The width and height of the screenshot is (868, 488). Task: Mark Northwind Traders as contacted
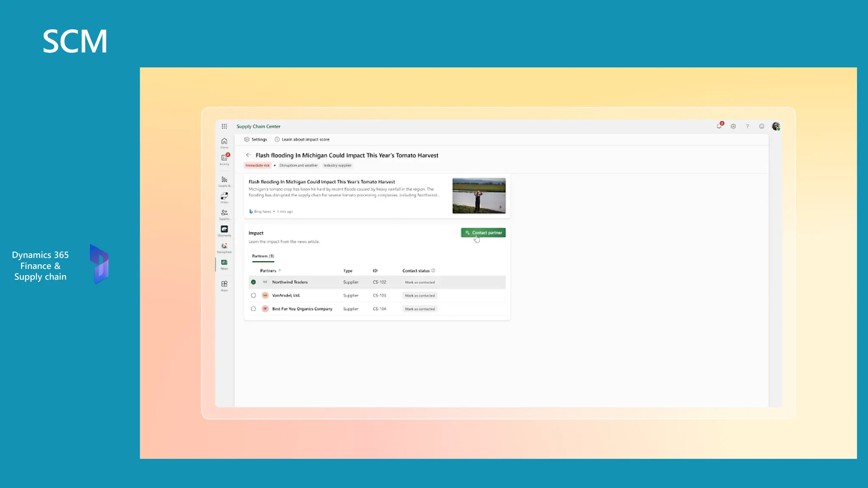(x=420, y=282)
